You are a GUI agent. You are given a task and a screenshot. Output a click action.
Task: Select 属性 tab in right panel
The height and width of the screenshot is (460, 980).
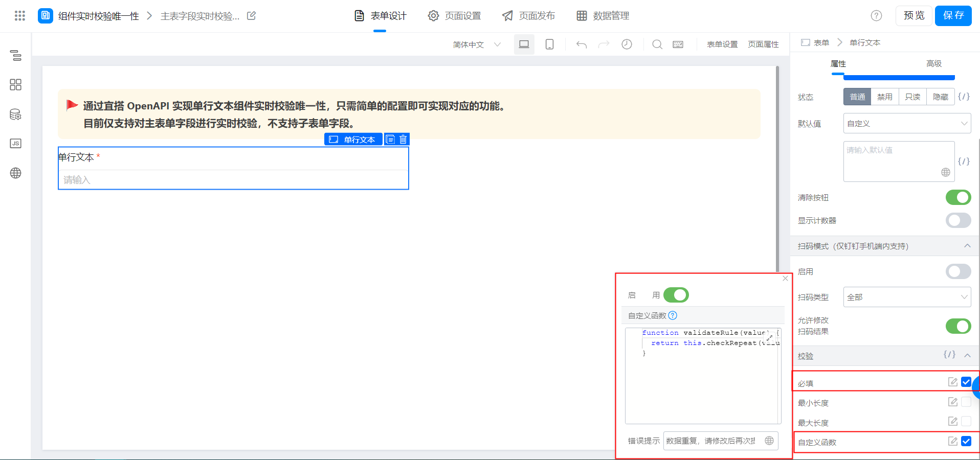coord(838,63)
